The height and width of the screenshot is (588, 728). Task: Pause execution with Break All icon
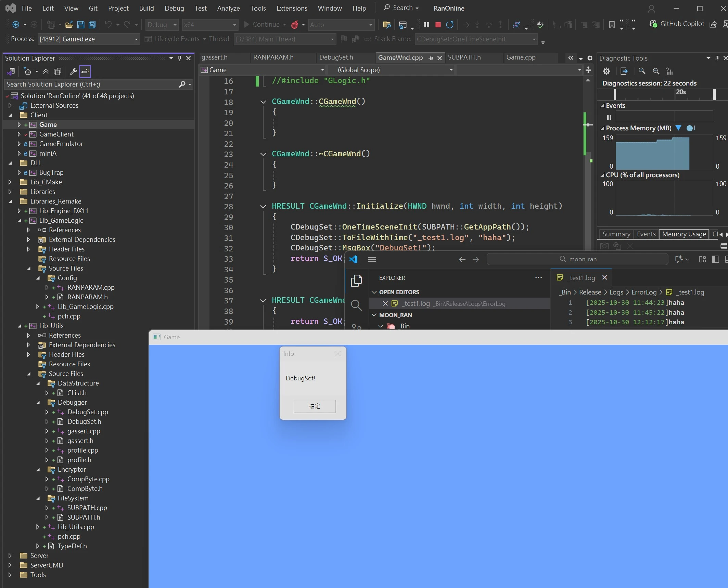pos(426,25)
